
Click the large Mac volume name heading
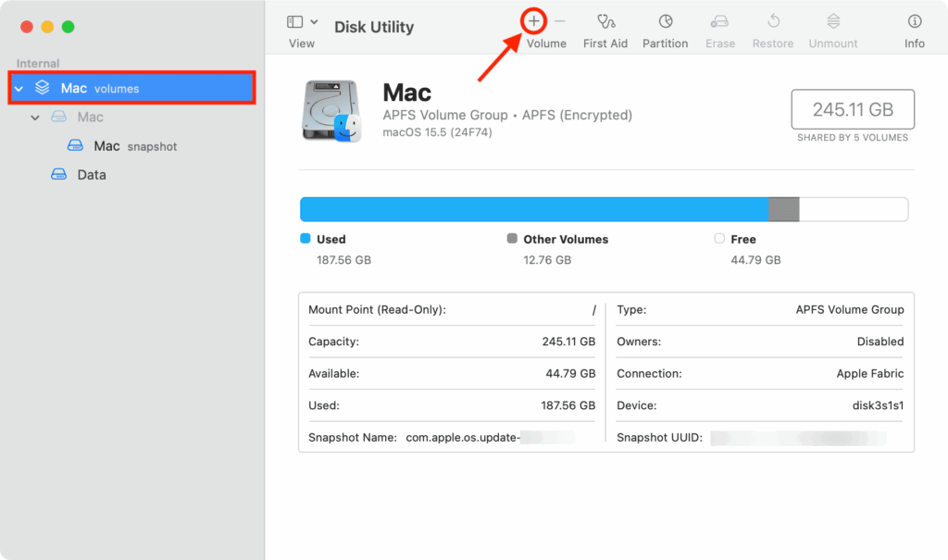point(407,93)
